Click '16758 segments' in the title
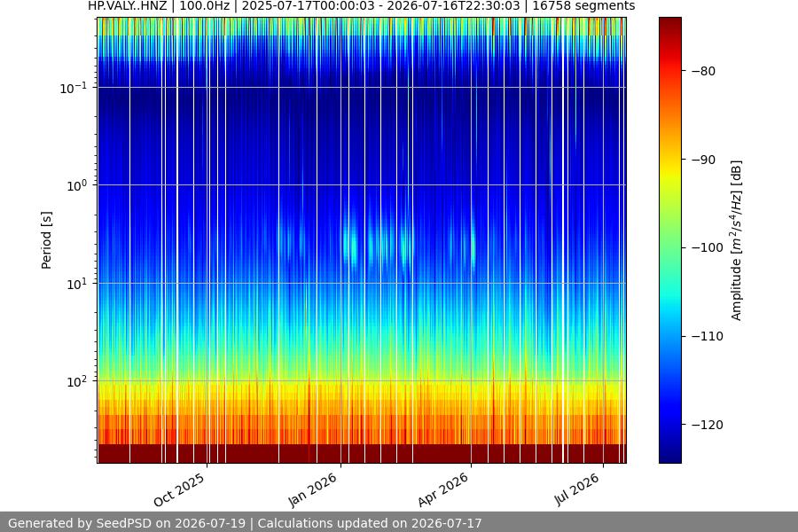Image resolution: width=798 pixels, height=532 pixels. pos(583,6)
